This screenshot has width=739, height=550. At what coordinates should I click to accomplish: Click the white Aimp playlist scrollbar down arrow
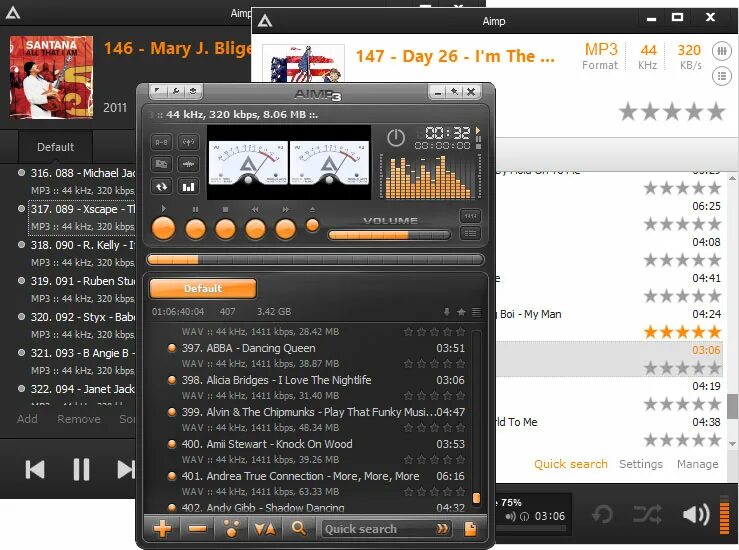tap(732, 443)
